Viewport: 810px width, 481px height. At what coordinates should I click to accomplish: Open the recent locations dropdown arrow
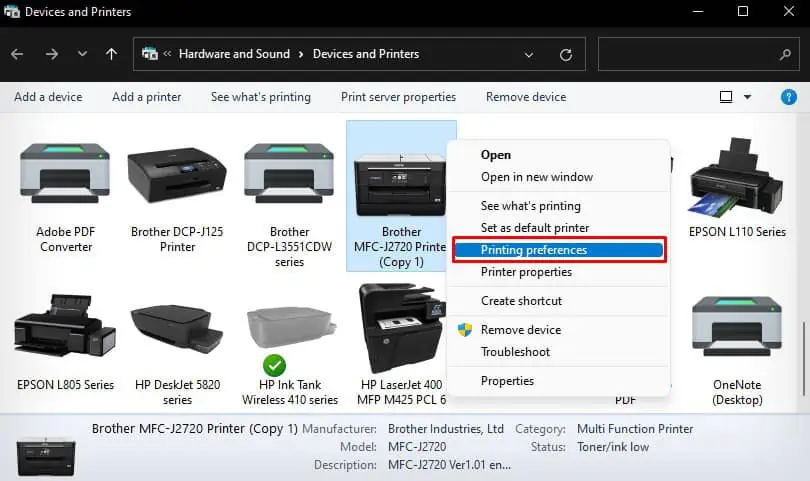pyautogui.click(x=82, y=54)
